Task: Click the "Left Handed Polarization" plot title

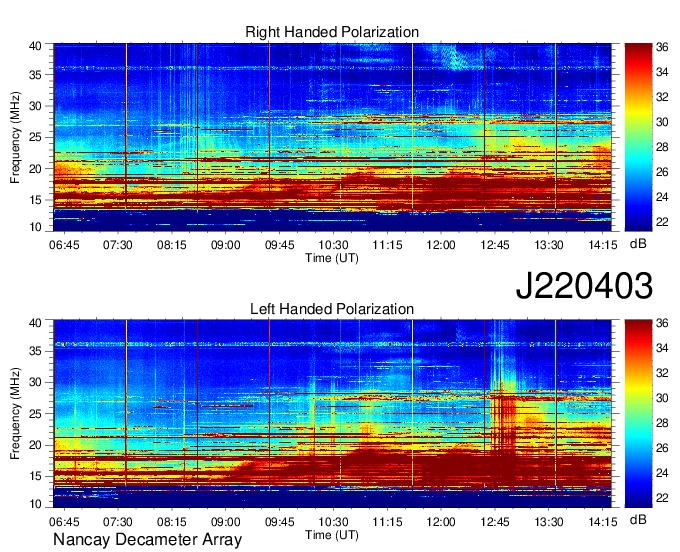Action: 332,309
